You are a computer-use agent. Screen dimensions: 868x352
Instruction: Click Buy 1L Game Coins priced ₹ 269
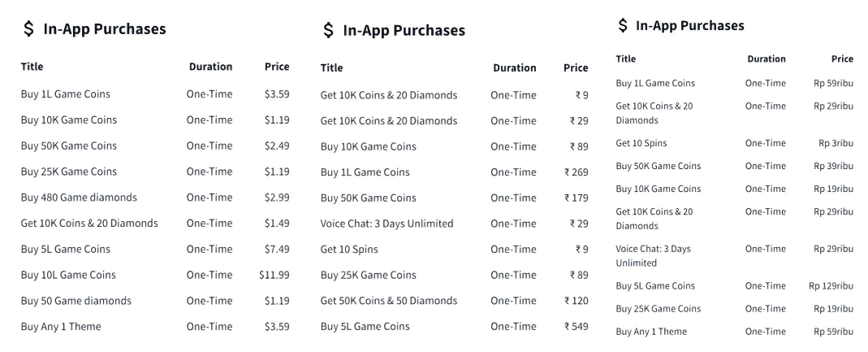click(x=365, y=172)
